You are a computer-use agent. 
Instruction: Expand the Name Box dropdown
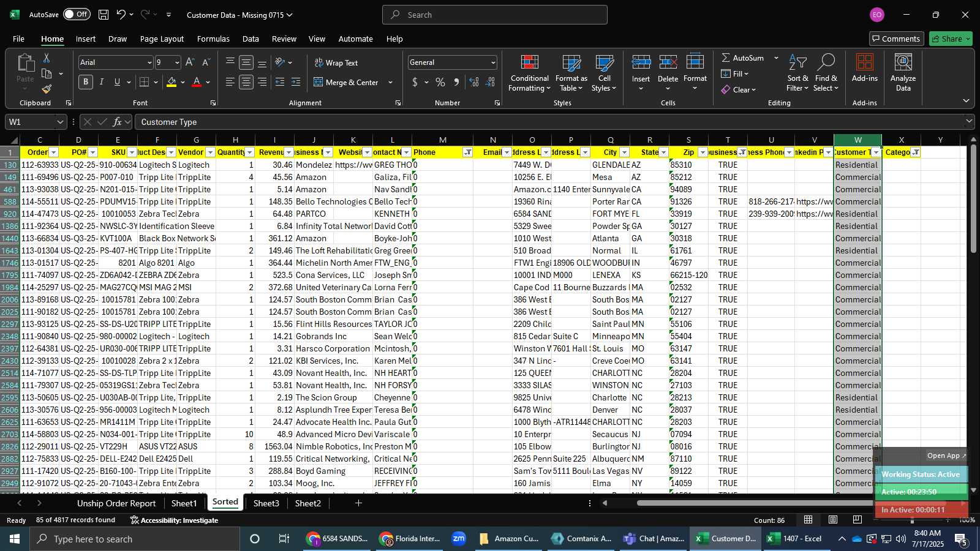click(59, 122)
